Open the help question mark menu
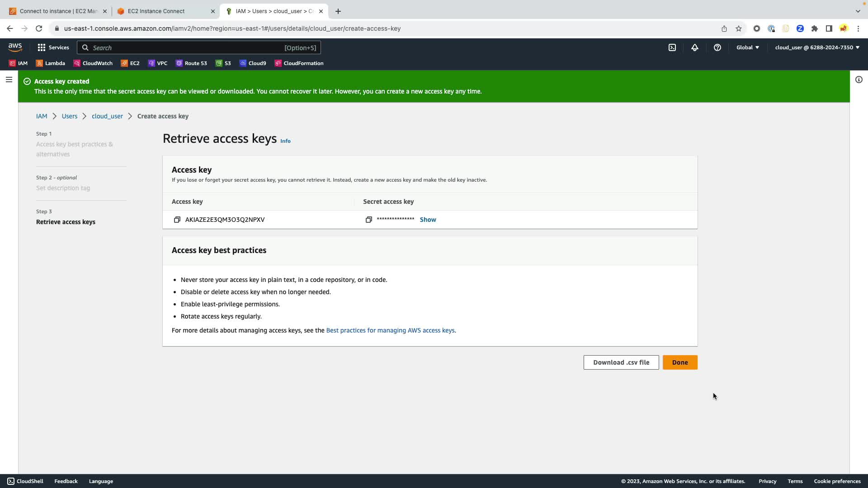This screenshot has width=868, height=488. [x=717, y=47]
